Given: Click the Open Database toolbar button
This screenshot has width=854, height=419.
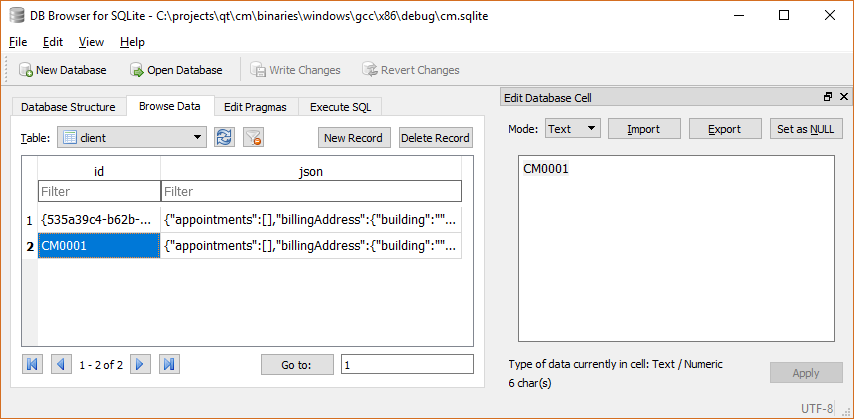Looking at the screenshot, I should pos(176,70).
